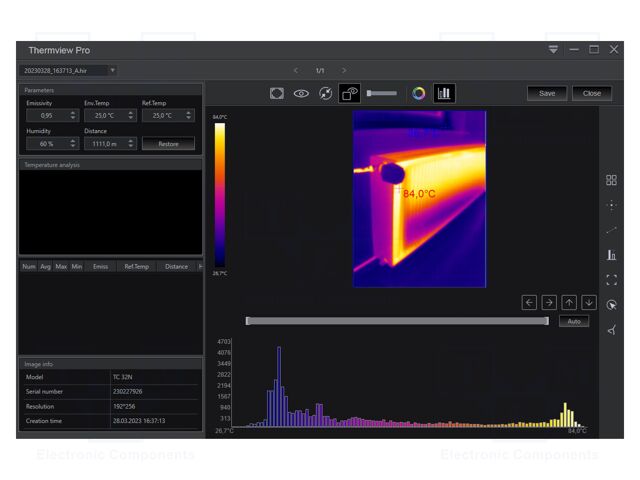This screenshot has width=640, height=480.
Task: Choose the cursor selection tool
Action: [x=611, y=305]
